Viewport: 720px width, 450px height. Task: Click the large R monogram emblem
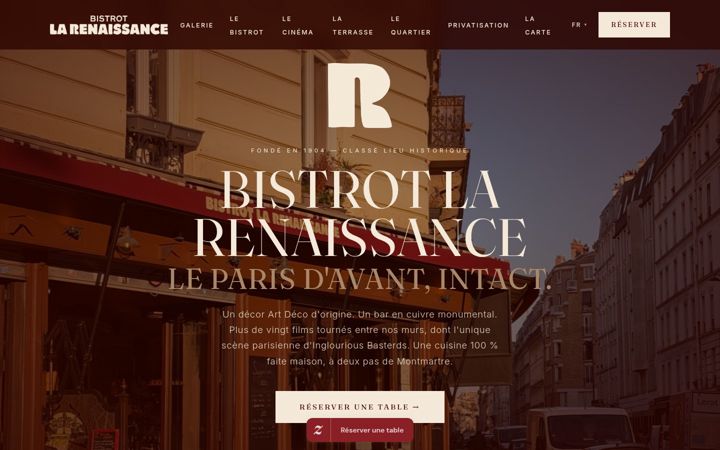360,96
